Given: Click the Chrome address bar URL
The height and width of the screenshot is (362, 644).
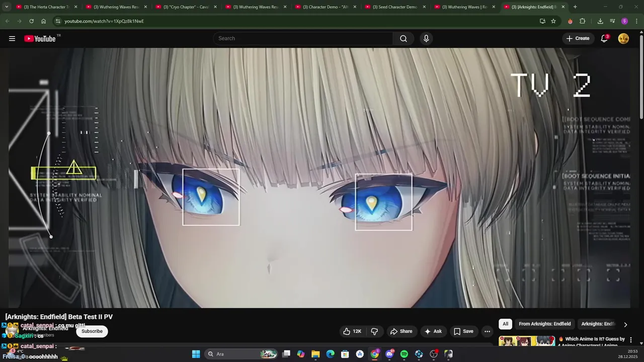Looking at the screenshot, I should click(104, 21).
